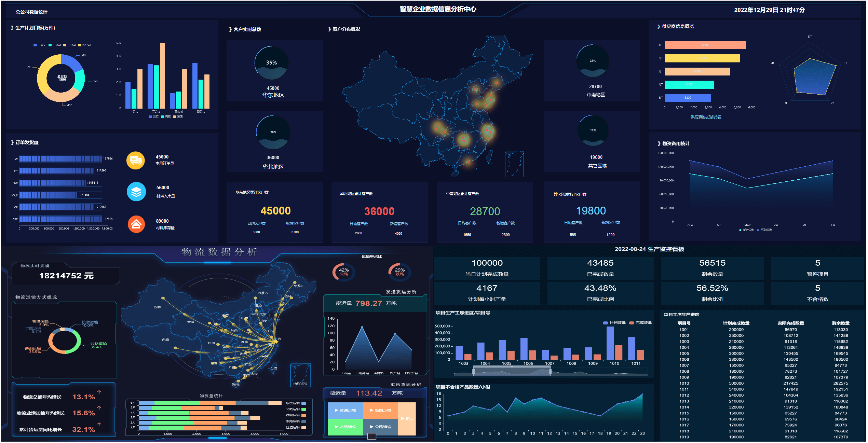The width and height of the screenshot is (868, 443).
Task: Click the 798.27 freight volume value
Action: coord(368,304)
